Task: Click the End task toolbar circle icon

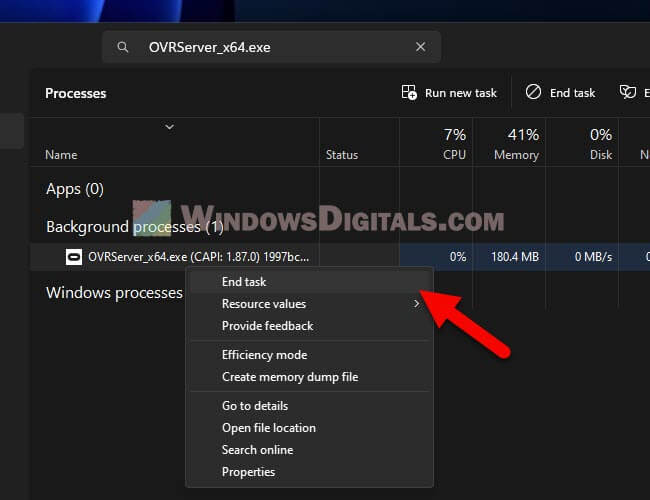Action: tap(533, 92)
